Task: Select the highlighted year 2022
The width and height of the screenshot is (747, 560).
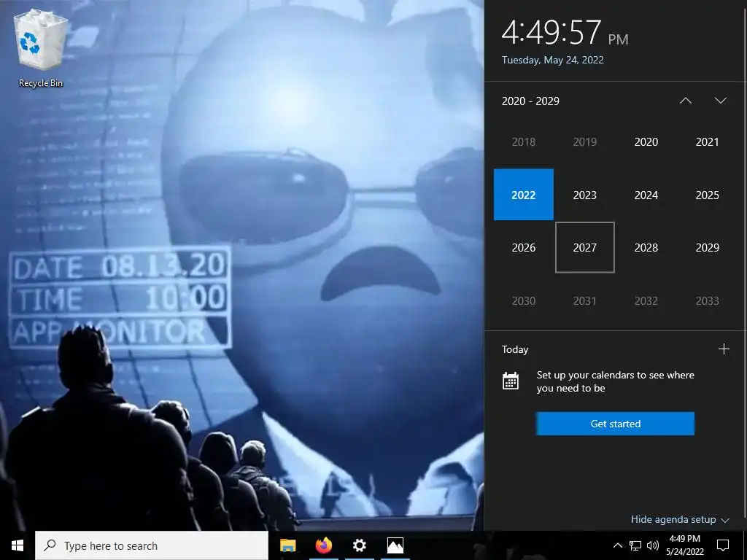Action: pos(524,195)
